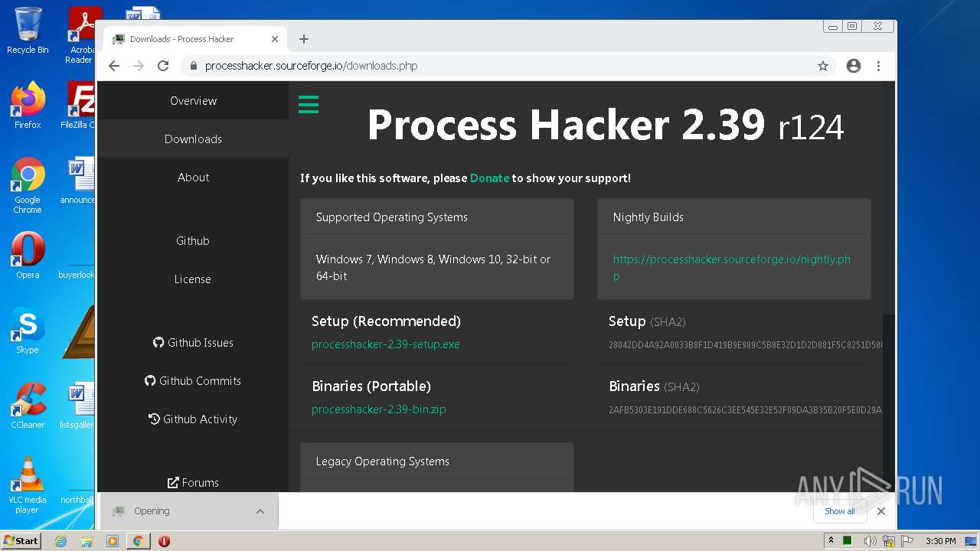View site info via the lock icon
This screenshot has height=551, width=980.
click(x=194, y=66)
